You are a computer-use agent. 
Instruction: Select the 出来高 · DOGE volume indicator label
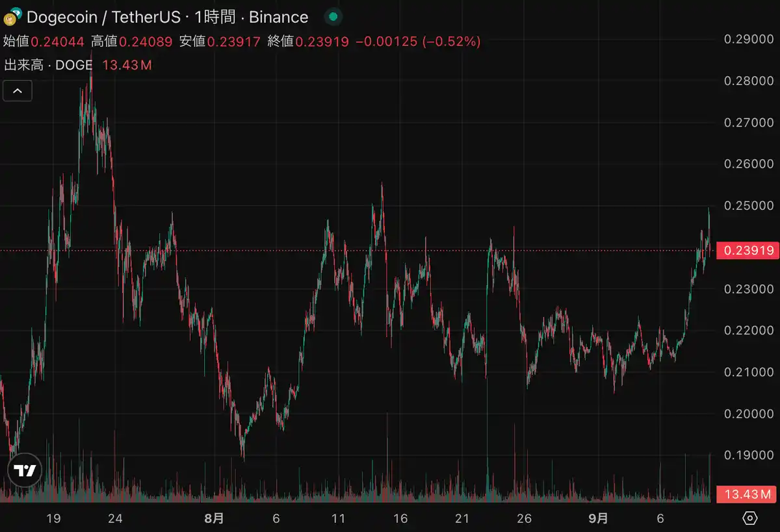49,65
